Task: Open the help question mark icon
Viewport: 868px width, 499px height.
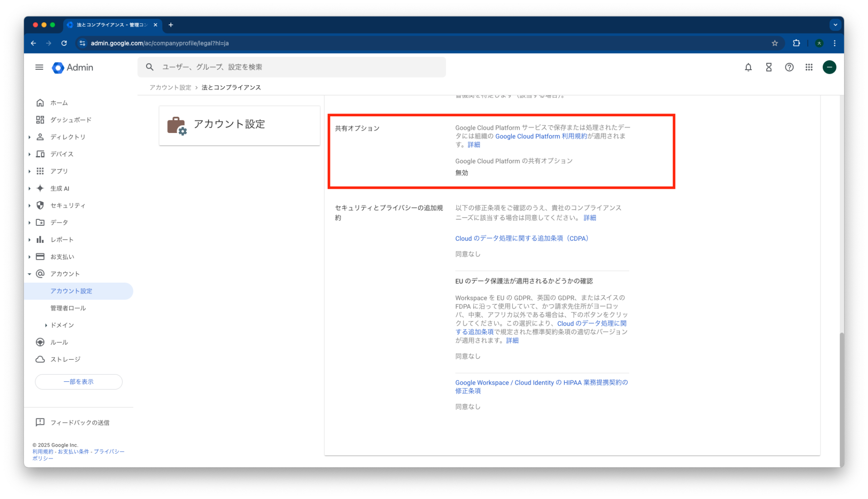Action: pyautogui.click(x=789, y=67)
